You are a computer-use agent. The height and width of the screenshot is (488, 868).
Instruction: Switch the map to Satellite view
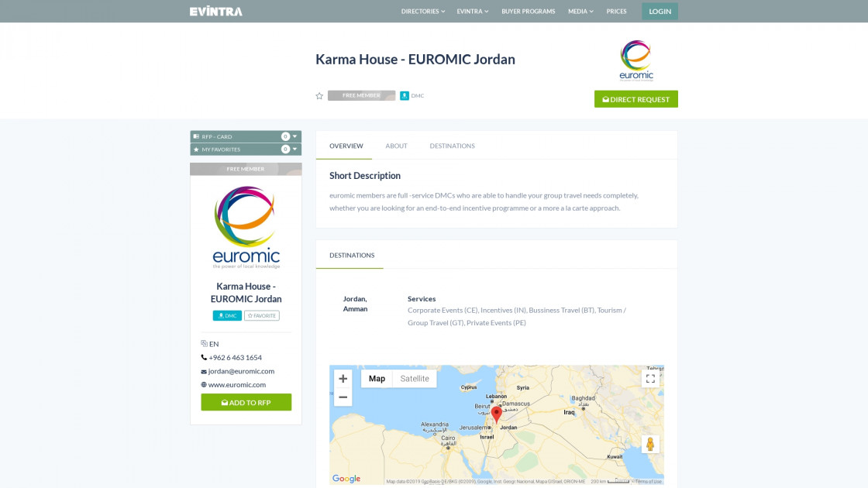[x=414, y=378]
